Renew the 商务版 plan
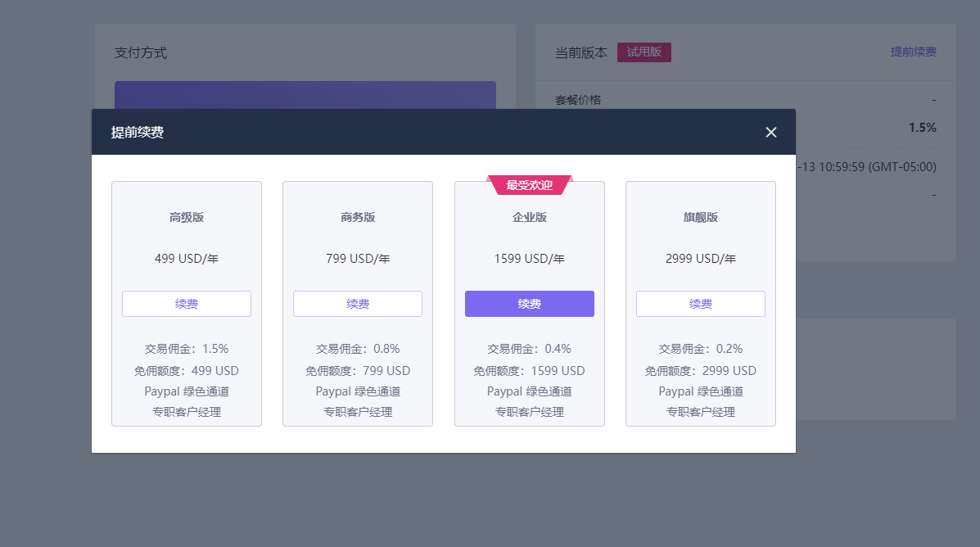This screenshot has width=980, height=547. pos(358,304)
